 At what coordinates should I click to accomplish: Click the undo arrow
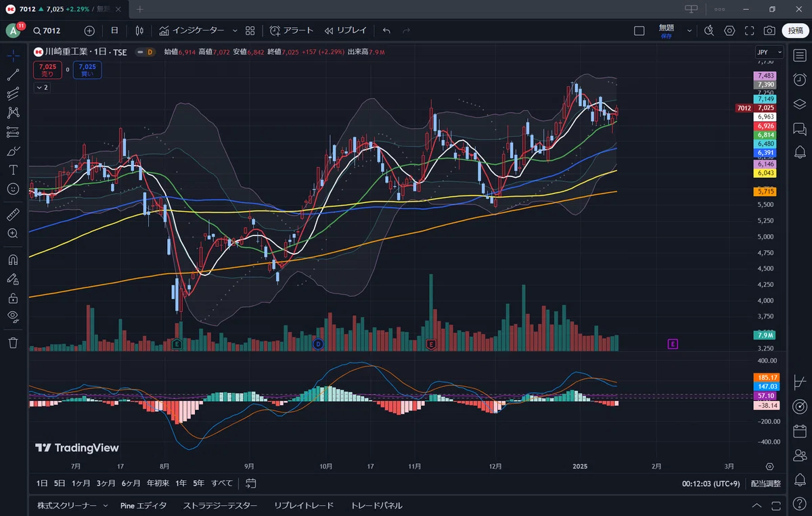[386, 30]
